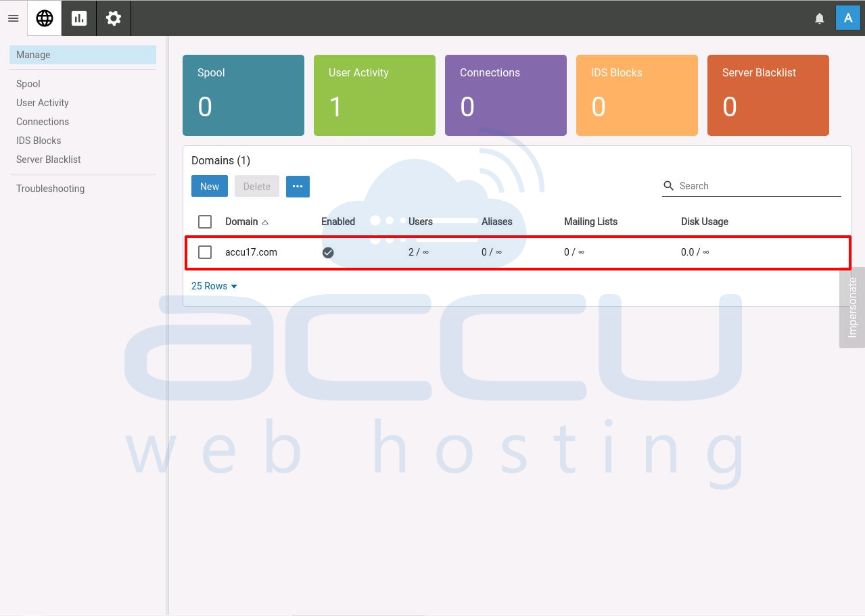The height and width of the screenshot is (616, 865).
Task: Check the notifications bell icon
Action: (x=820, y=18)
